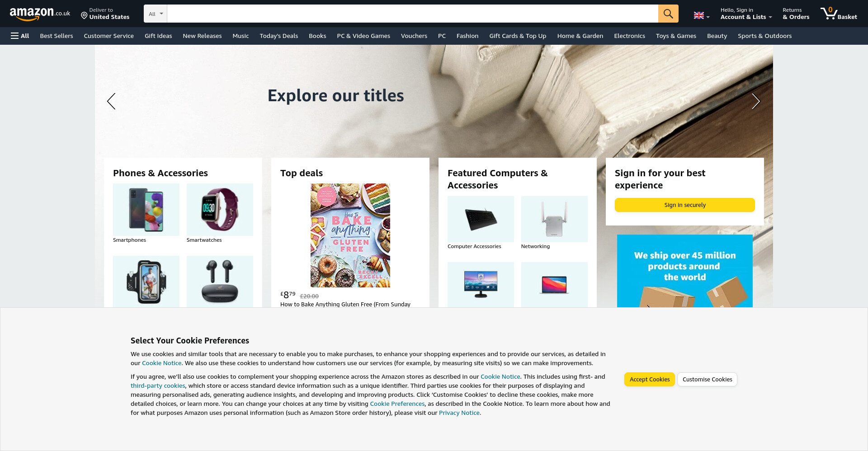
Task: Open the Privacy Notice link
Action: (459, 413)
